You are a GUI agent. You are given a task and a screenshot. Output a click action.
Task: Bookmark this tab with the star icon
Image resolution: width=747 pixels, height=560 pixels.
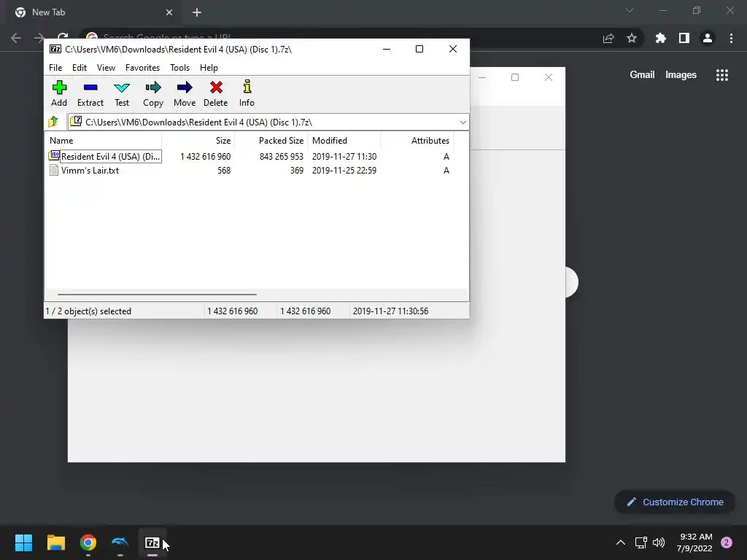(632, 38)
